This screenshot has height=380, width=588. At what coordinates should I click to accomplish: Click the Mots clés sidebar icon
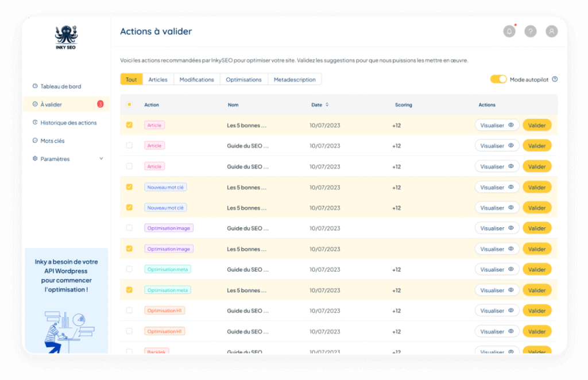[35, 141]
